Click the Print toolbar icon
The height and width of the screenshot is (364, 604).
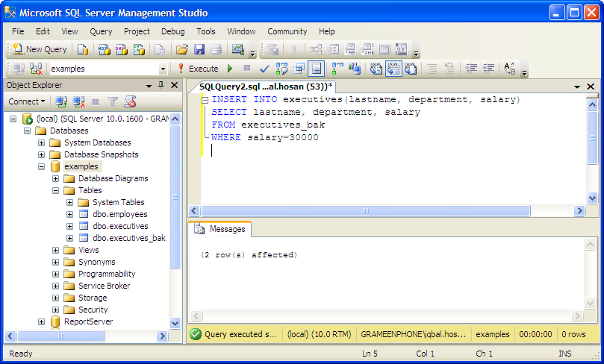(x=217, y=49)
